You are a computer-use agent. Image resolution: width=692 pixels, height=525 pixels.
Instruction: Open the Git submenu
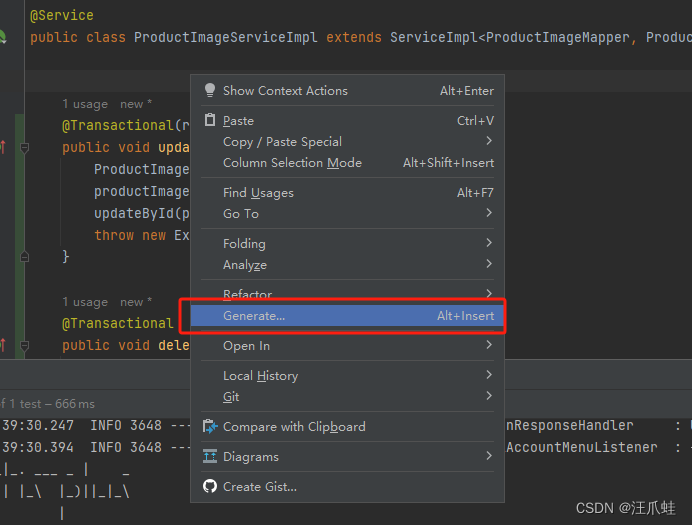[x=347, y=397]
